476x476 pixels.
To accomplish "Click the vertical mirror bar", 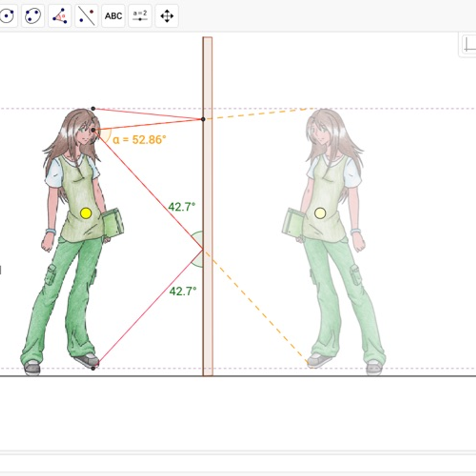I will pos(207,206).
